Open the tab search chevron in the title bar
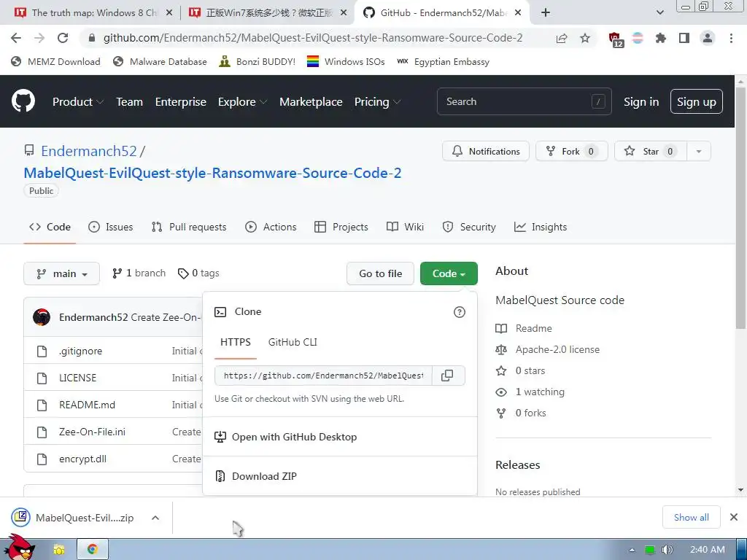This screenshot has width=747, height=560. coord(659,13)
